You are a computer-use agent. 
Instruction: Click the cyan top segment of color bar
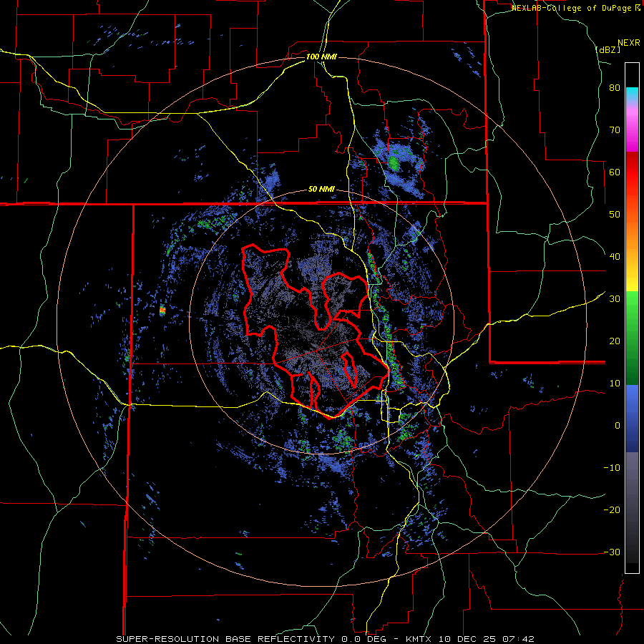tap(632, 93)
